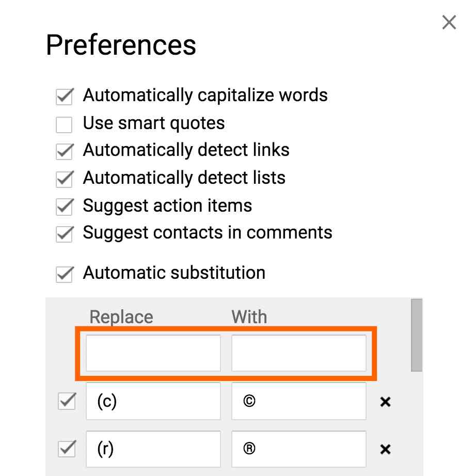Delete the (c) substitution rule
The image size is (474, 476).
tap(385, 402)
